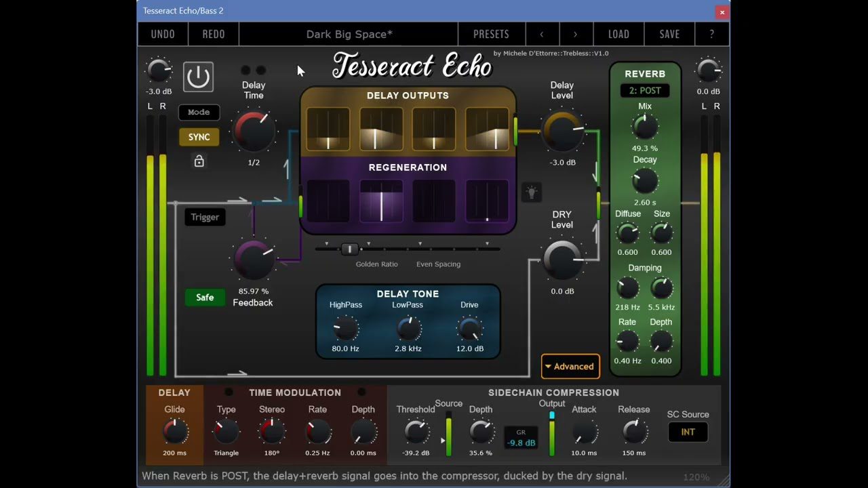868x488 pixels.
Task: Open the PRESETS menu
Action: coord(491,34)
